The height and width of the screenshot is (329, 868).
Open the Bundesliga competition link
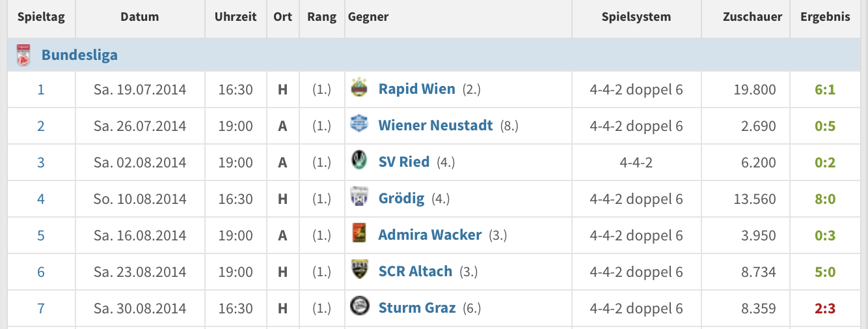point(79,55)
